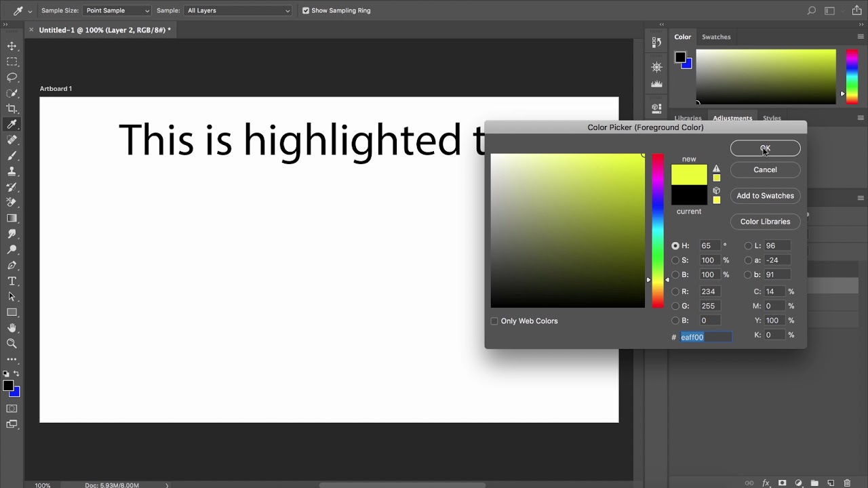Open the tool preset picker arrow
Image resolution: width=868 pixels, height=488 pixels.
click(30, 12)
